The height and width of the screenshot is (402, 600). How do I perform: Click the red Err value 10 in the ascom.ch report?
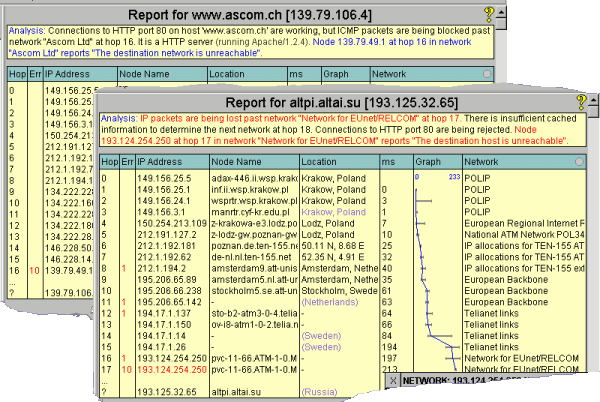tap(34, 270)
